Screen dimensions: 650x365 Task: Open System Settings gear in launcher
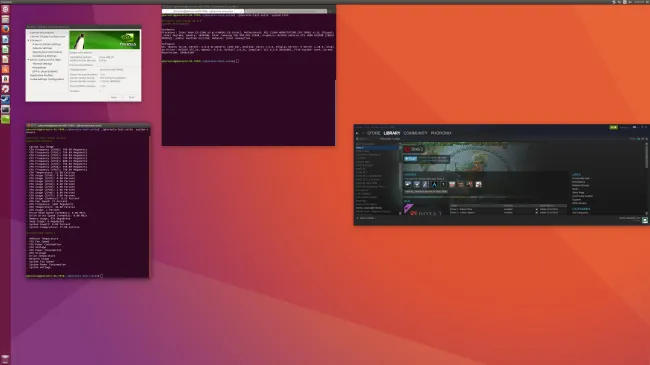click(5, 89)
